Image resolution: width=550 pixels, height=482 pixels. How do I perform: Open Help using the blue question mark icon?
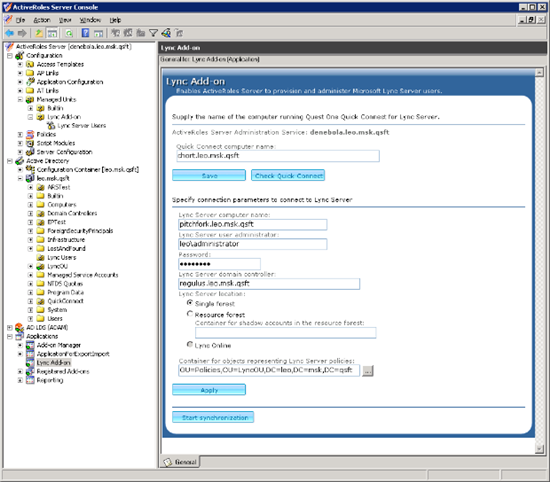tap(85, 33)
